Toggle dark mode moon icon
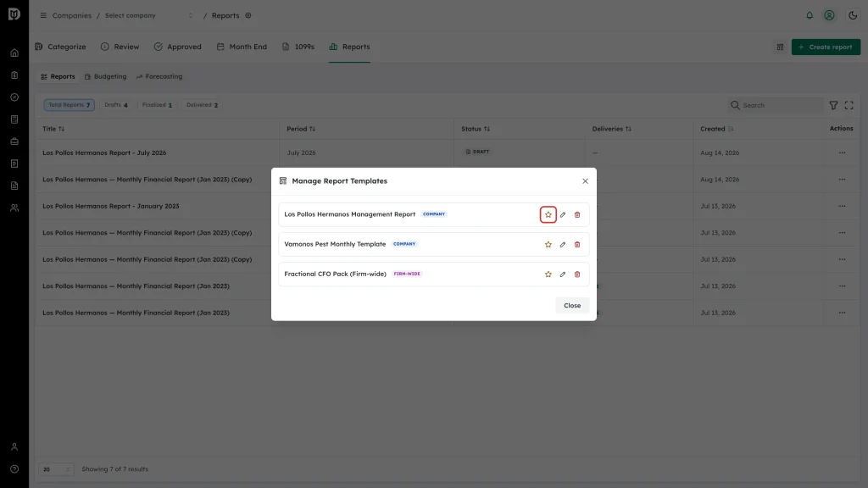Image resolution: width=868 pixels, height=488 pixels. coord(853,15)
